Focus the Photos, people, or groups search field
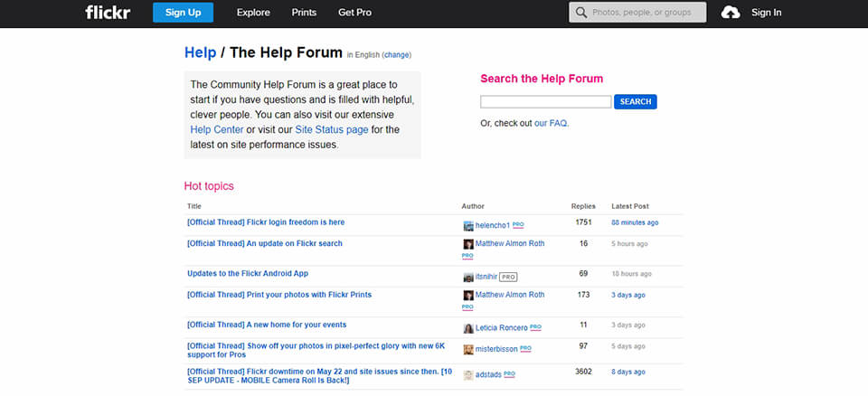This screenshot has width=868, height=396. pos(637,12)
